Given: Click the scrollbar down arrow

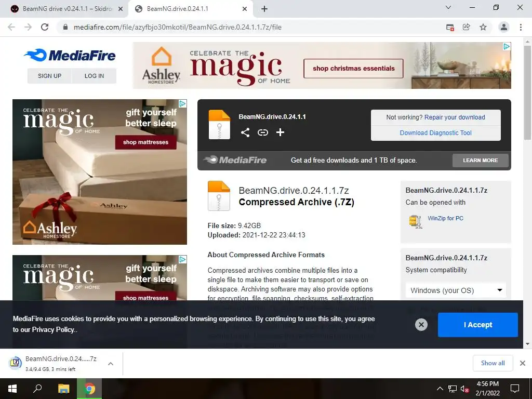Looking at the screenshot, I should [527, 344].
